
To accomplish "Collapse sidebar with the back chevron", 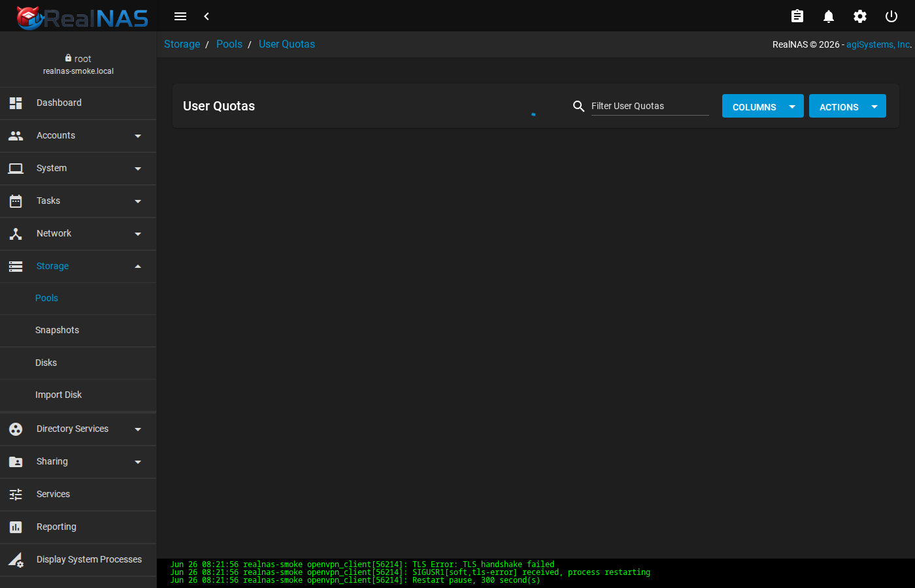I will tap(207, 16).
